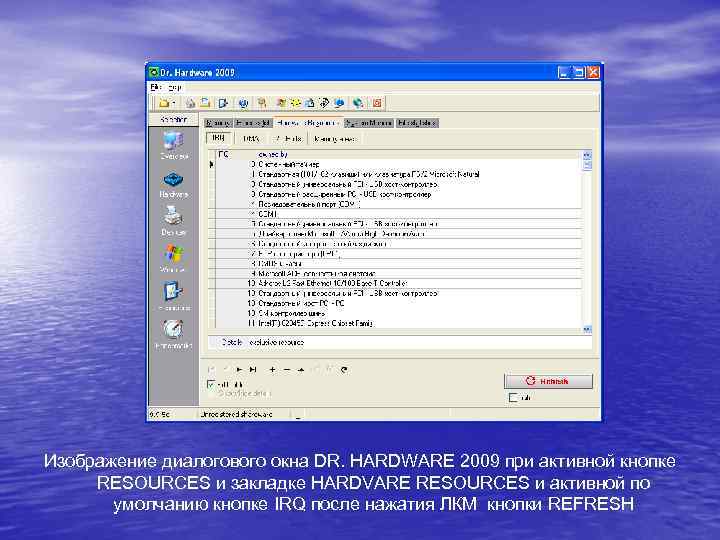Go to next record with the navigator arrow
This screenshot has height=540, width=720.
click(239, 370)
